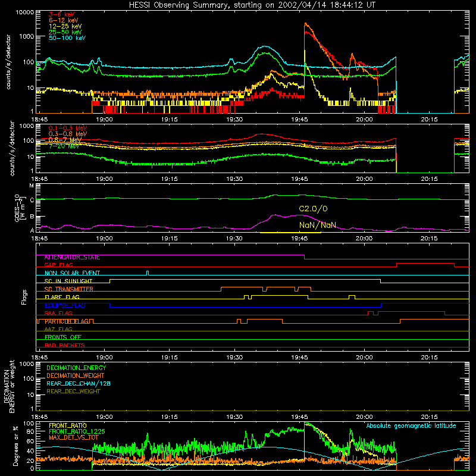Click the yellow FRONT_RATIO legend label
The width and height of the screenshot is (476, 476).
coord(68,425)
